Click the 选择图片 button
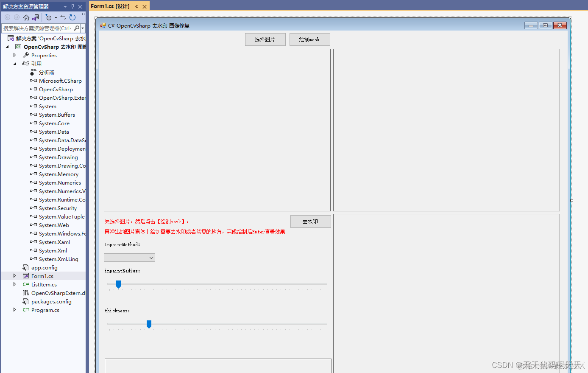This screenshot has width=588, height=373. (265, 39)
